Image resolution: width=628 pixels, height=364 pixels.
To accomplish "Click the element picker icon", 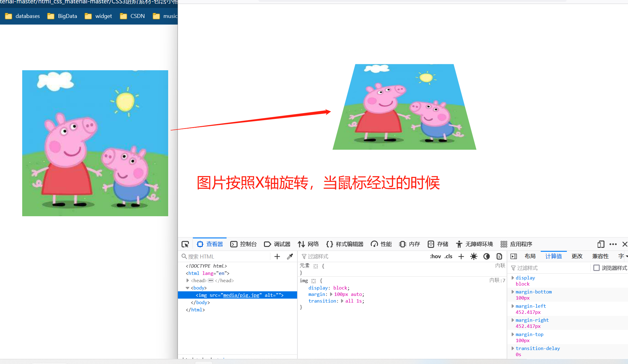I will (185, 244).
